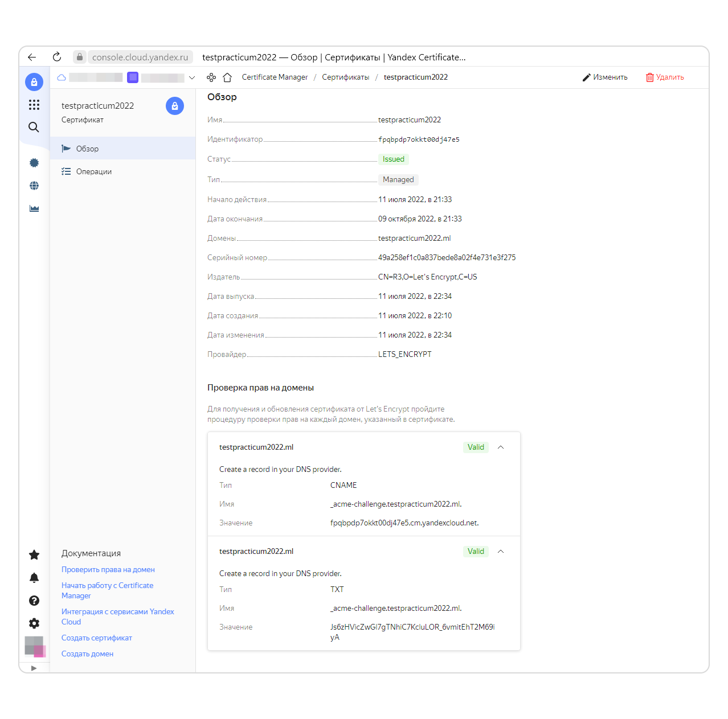Click serial number 49a258ef1c0a837bede8a02f4e731e3f275
Image resolution: width=728 pixels, height=719 pixels.
[447, 258]
